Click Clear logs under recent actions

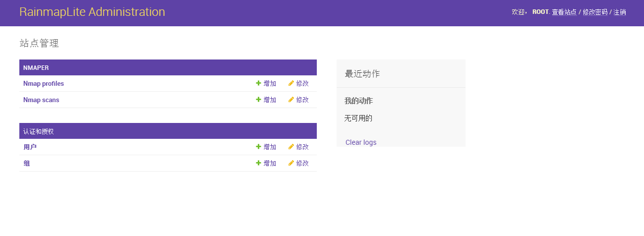click(361, 142)
